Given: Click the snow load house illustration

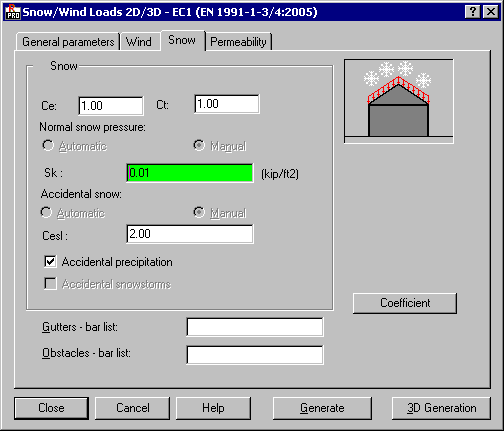Looking at the screenshot, I should tap(399, 101).
